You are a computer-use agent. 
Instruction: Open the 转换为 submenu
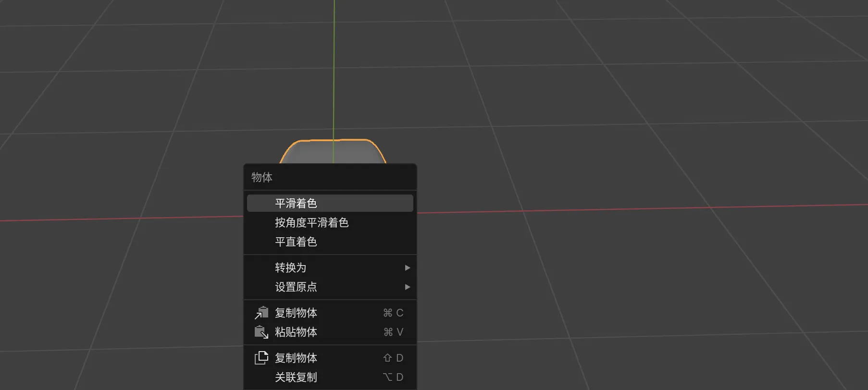pyautogui.click(x=330, y=268)
